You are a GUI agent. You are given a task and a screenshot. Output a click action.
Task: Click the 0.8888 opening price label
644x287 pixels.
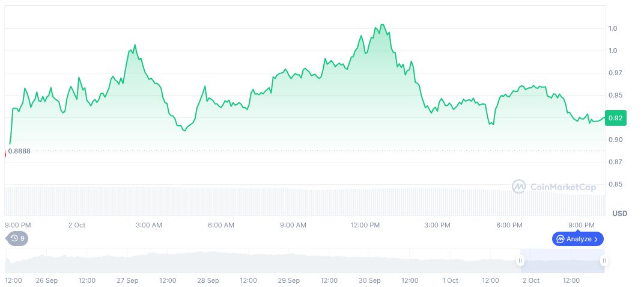pyautogui.click(x=19, y=150)
